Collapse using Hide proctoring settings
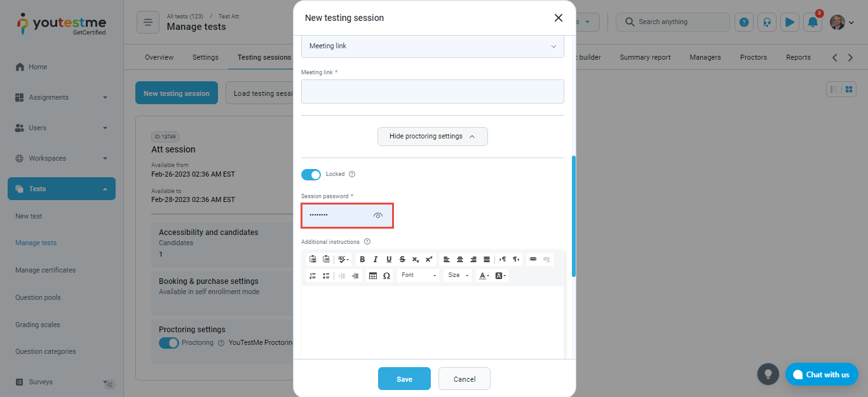Image resolution: width=868 pixels, height=397 pixels. point(432,137)
